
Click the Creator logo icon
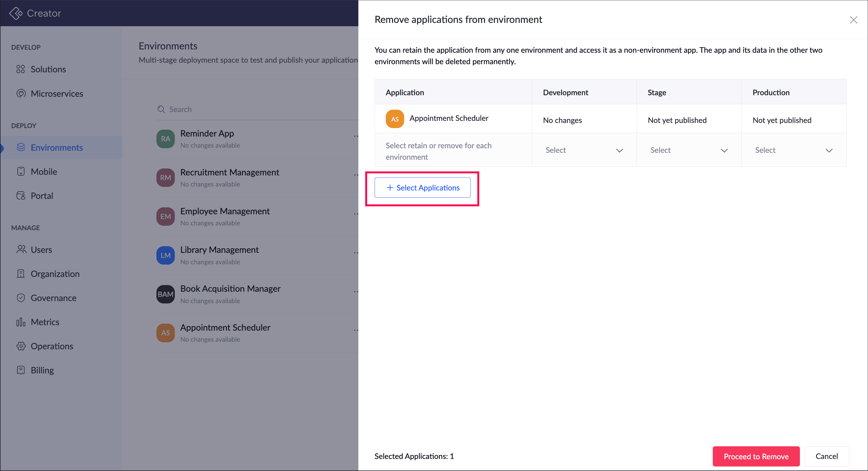(x=15, y=13)
